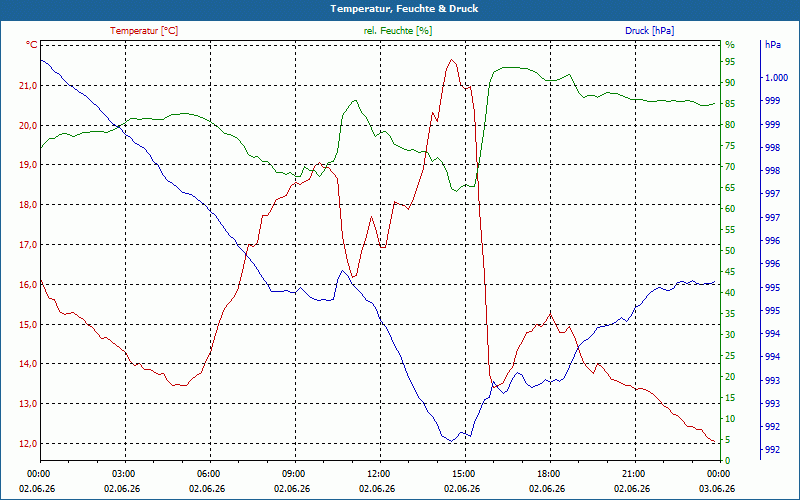The image size is (800, 500).
Task: Click the '15:00' time axis label
Action: [x=463, y=474]
